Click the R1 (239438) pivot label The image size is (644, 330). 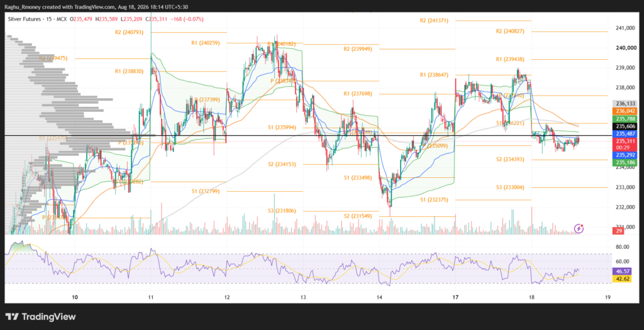coord(510,59)
